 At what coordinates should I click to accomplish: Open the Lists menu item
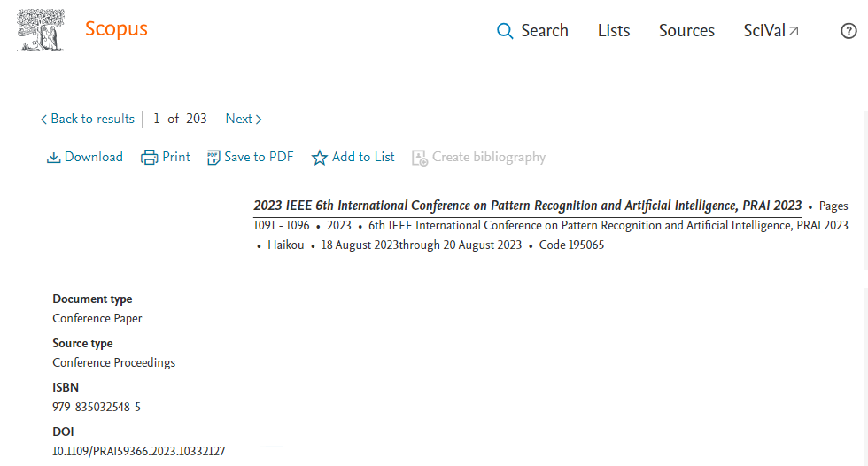(614, 31)
